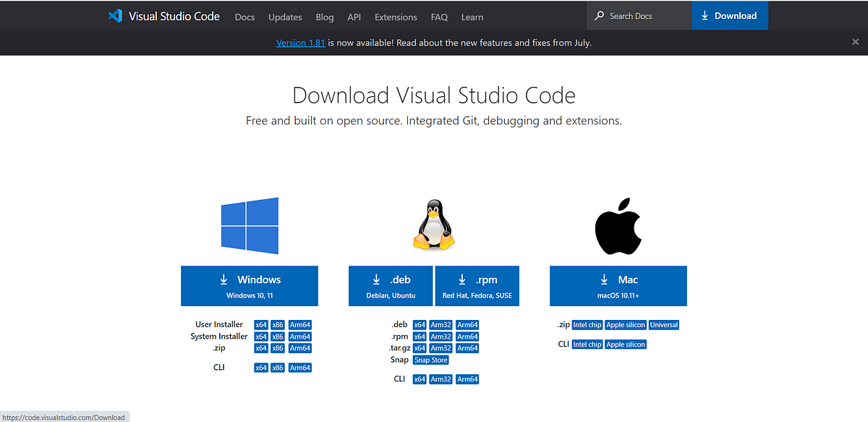Screen dimensions: 868x422
Task: Select Arm64 for Windows User Installer
Action: click(300, 325)
